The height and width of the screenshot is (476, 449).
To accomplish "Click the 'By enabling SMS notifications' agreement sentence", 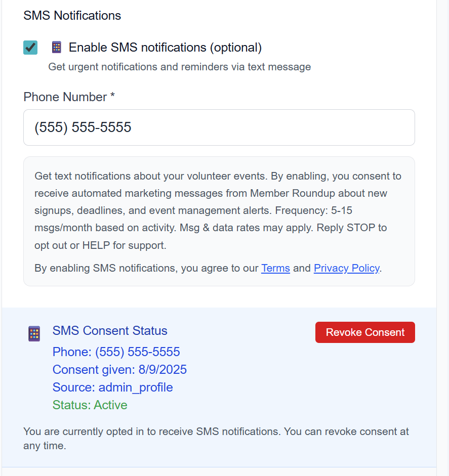I will point(208,269).
